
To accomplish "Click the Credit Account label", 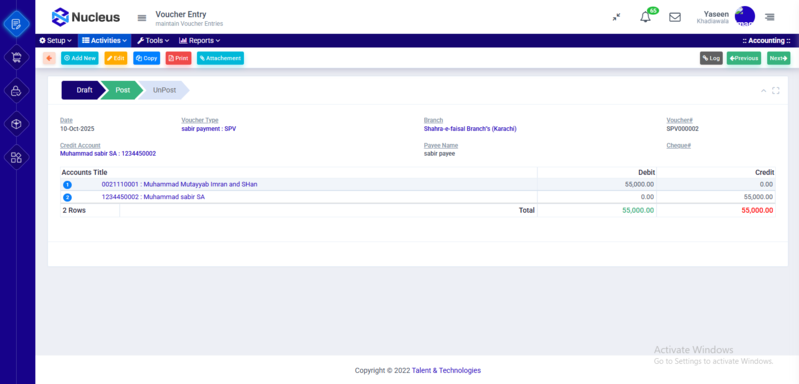I will click(x=80, y=145).
